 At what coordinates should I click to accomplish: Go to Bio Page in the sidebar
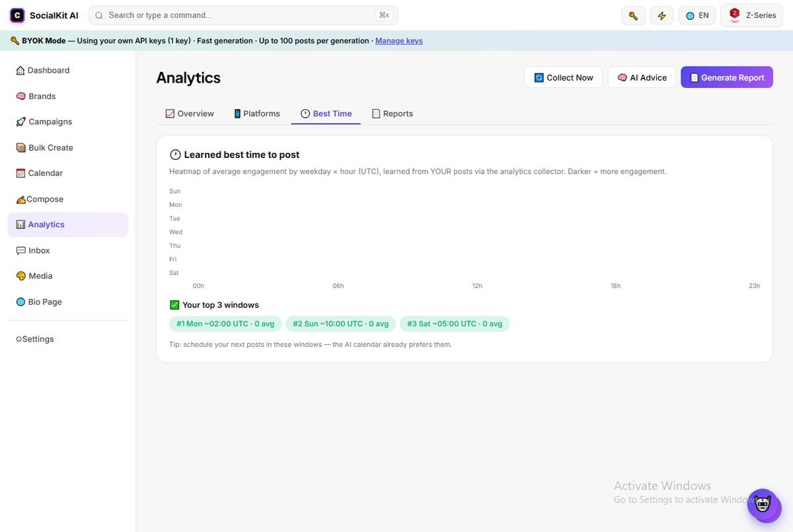click(67, 302)
